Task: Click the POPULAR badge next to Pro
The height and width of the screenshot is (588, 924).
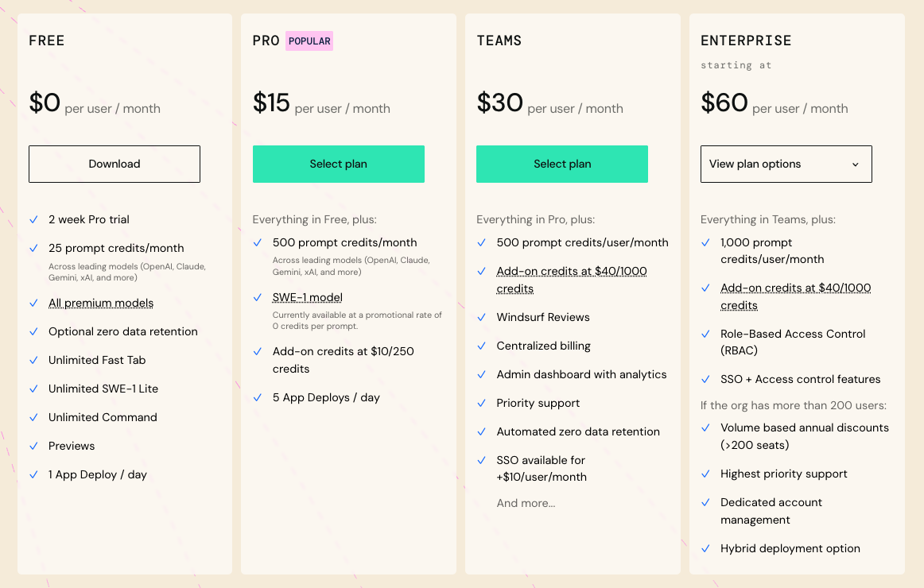Action: click(x=309, y=41)
